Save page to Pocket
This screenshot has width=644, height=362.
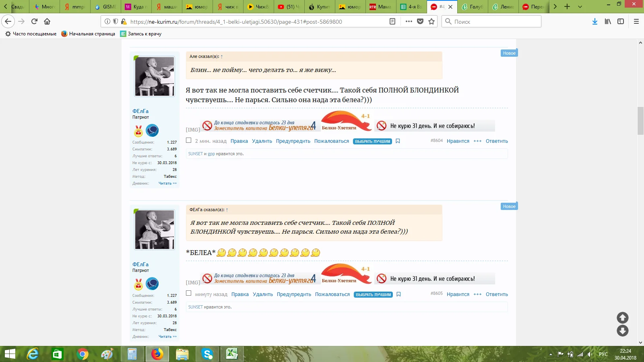(420, 22)
